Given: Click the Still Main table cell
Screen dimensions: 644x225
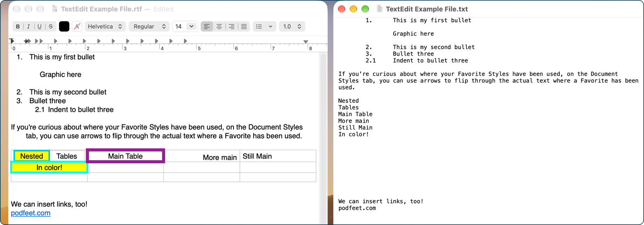Looking at the screenshot, I should tap(278, 156).
